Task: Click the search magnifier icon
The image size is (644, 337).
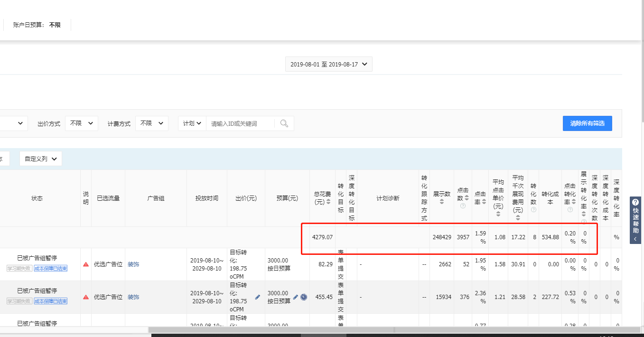Action: point(284,123)
